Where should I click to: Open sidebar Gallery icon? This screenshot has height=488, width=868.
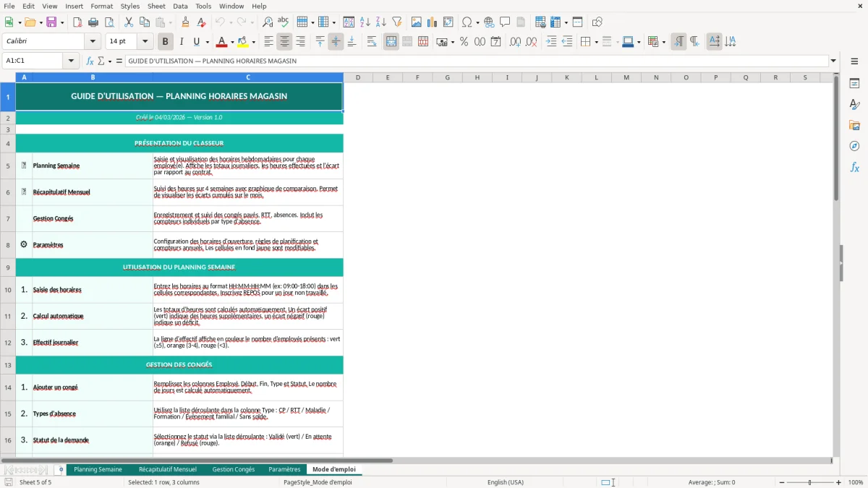point(854,125)
